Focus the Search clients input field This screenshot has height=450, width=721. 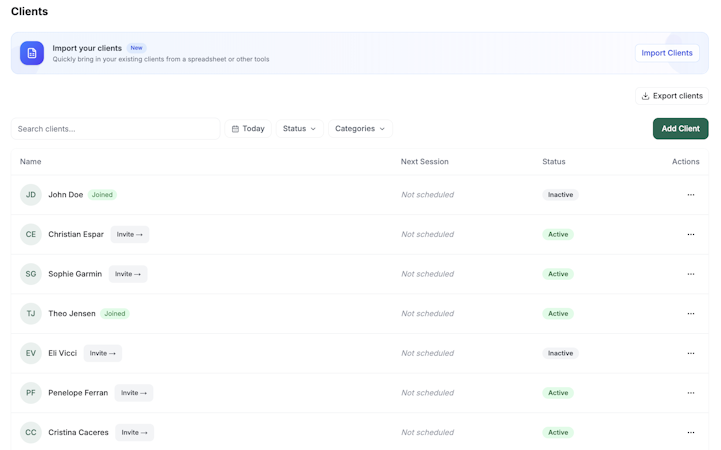(x=115, y=129)
